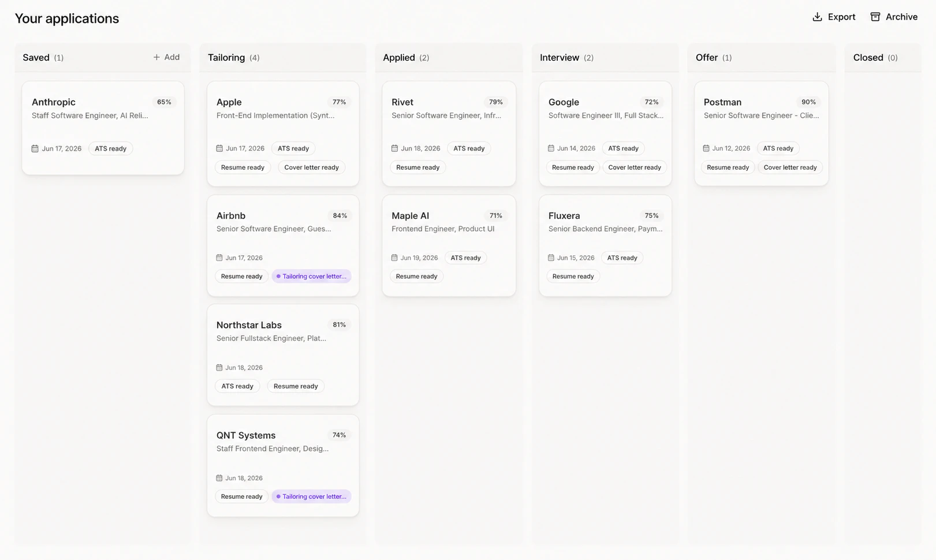
Task: Open the Archive button
Action: 894,17
